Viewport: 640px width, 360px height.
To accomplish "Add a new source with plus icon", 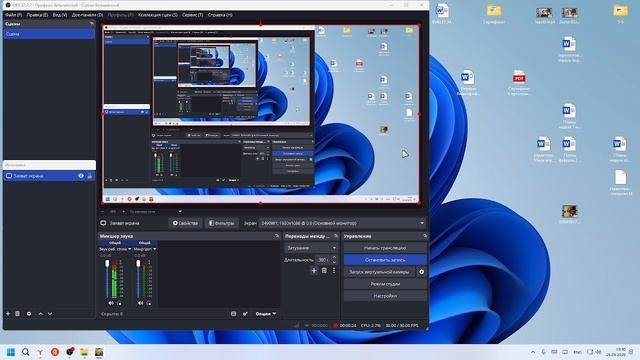I will click(x=8, y=313).
